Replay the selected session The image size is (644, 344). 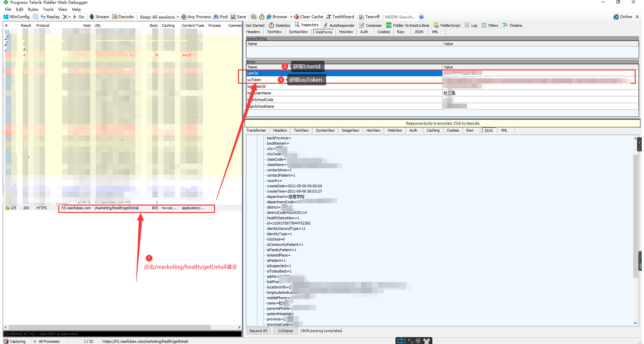(50, 17)
